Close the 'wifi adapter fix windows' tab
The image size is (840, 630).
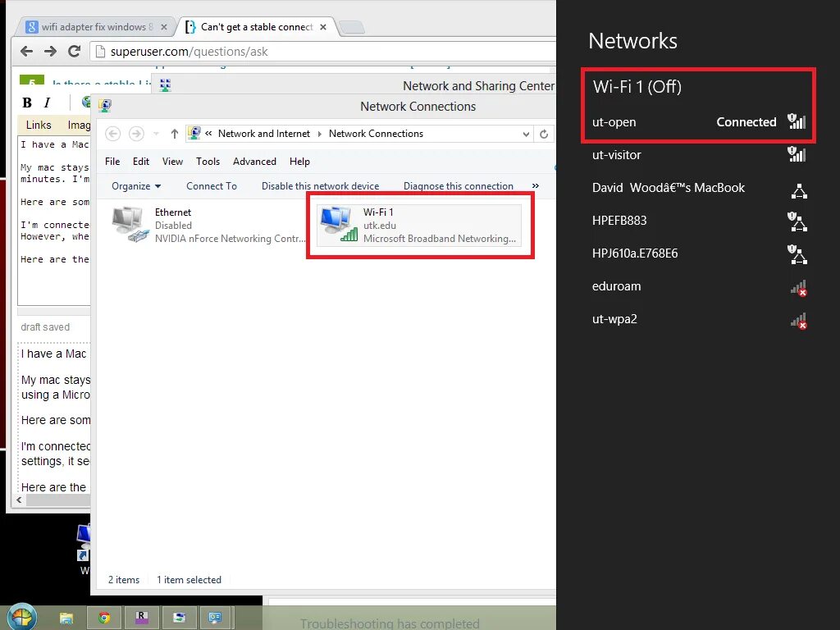[x=164, y=27]
